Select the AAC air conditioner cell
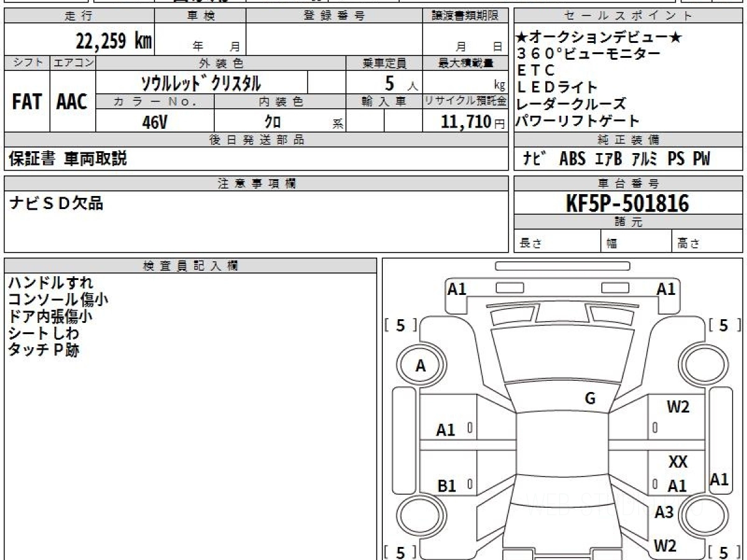 (73, 101)
